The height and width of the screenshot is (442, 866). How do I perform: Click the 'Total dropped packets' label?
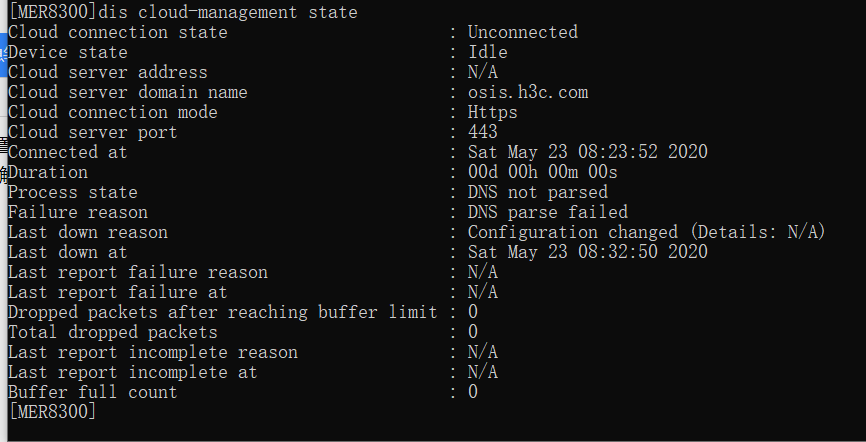click(113, 332)
